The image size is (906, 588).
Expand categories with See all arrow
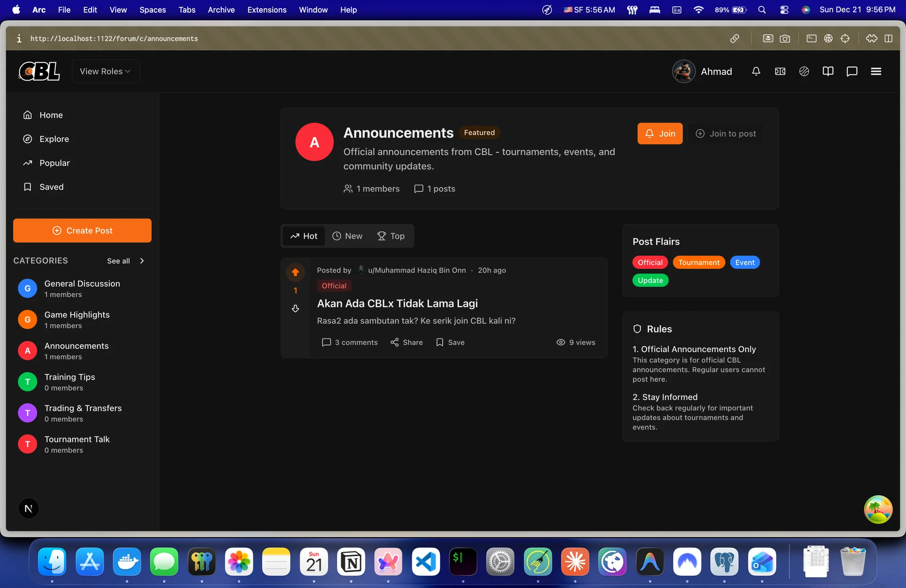pos(142,261)
